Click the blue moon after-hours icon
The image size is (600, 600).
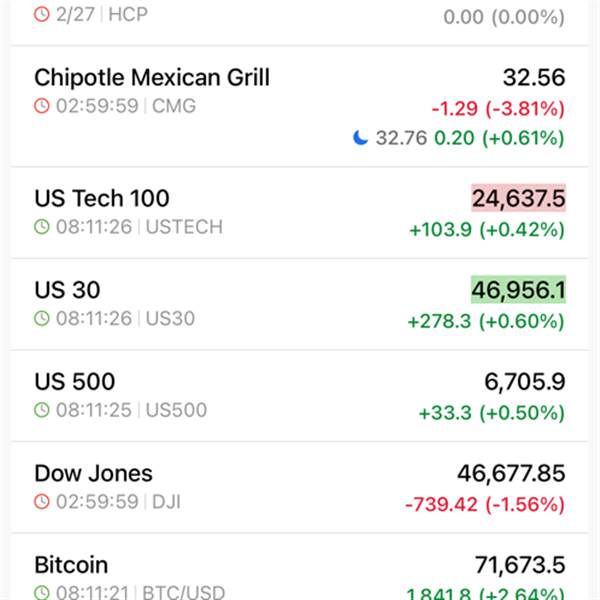click(x=361, y=138)
